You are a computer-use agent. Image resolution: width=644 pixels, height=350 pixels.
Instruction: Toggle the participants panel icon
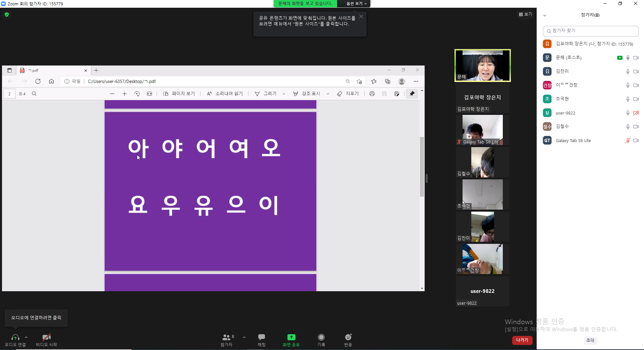click(226, 337)
